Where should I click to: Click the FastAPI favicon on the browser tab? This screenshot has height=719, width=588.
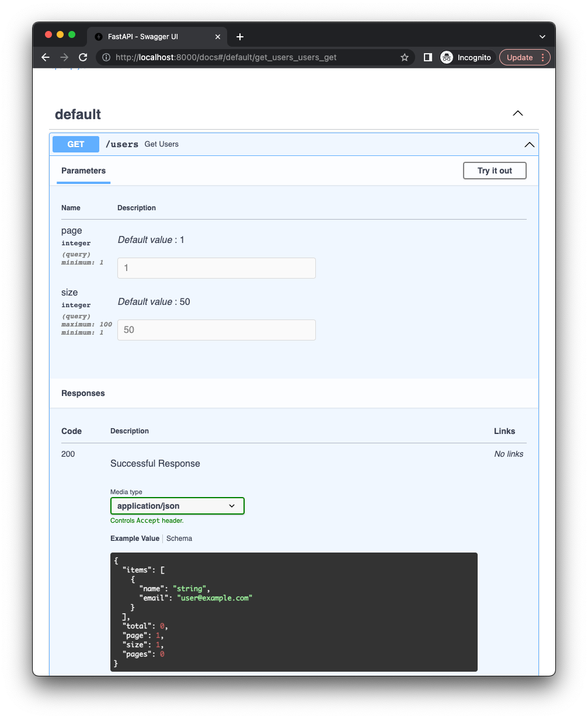(98, 36)
